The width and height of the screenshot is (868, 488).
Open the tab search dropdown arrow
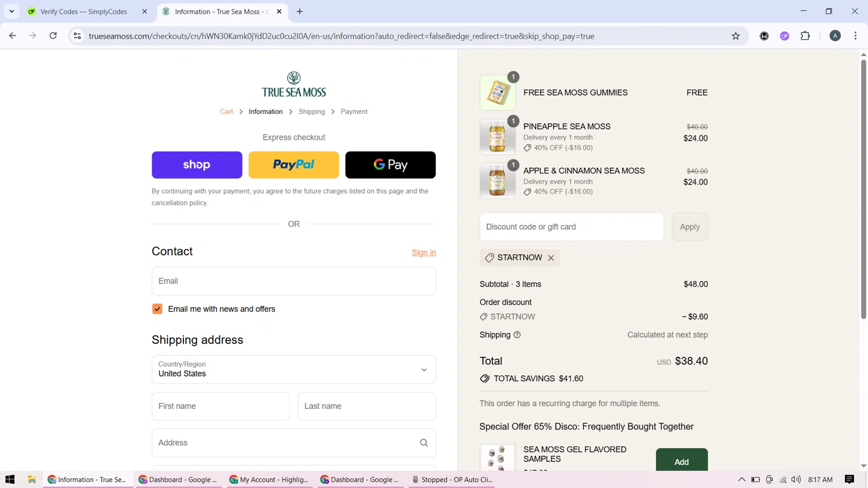[x=12, y=12]
